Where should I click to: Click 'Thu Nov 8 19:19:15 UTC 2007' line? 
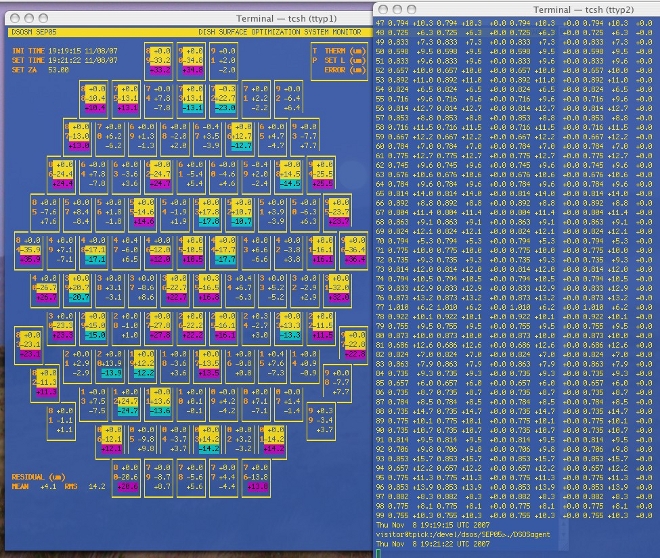(433, 525)
